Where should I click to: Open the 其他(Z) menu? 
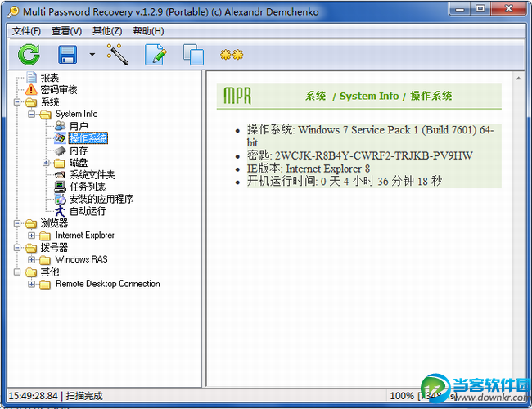[x=107, y=31]
